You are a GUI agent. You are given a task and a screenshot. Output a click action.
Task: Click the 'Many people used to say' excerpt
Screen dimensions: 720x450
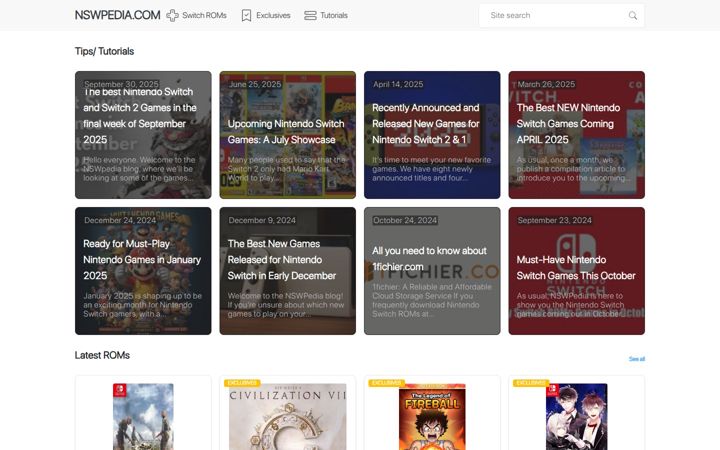point(287,169)
